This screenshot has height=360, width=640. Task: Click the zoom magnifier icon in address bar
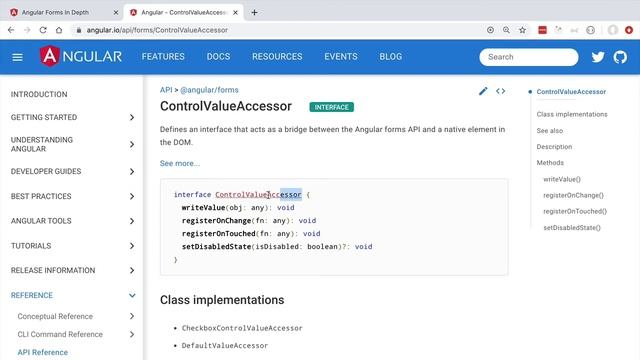coord(506,30)
